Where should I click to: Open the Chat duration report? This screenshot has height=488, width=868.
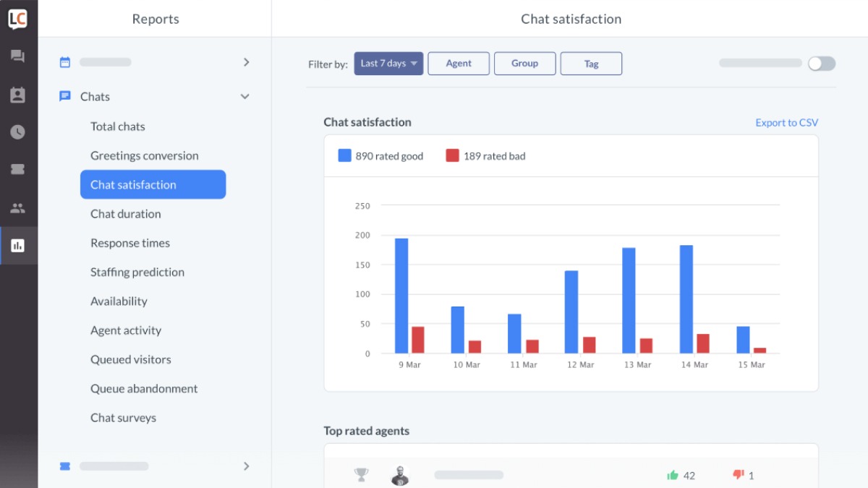pos(126,214)
